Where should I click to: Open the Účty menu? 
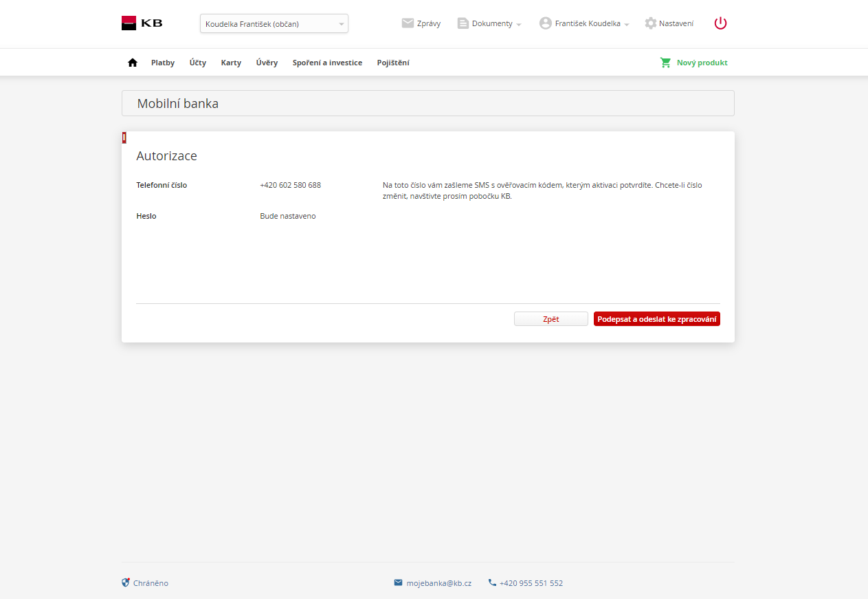pyautogui.click(x=198, y=63)
